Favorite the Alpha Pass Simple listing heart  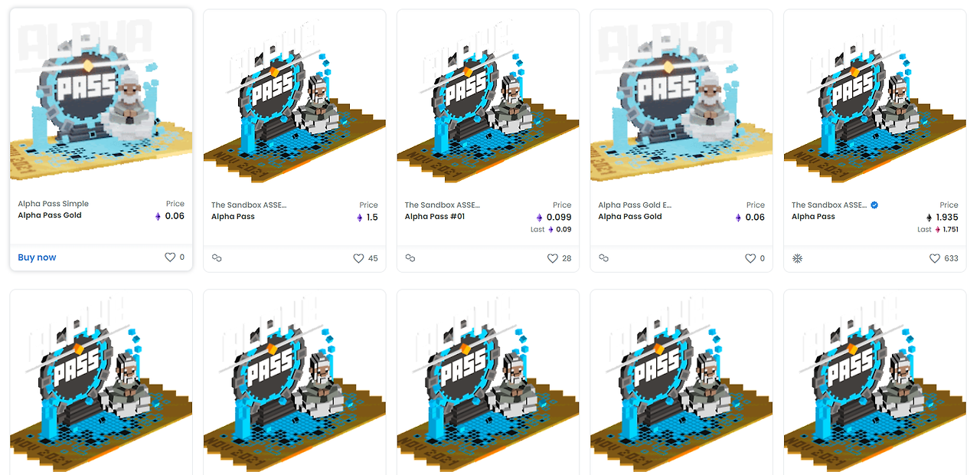170,257
